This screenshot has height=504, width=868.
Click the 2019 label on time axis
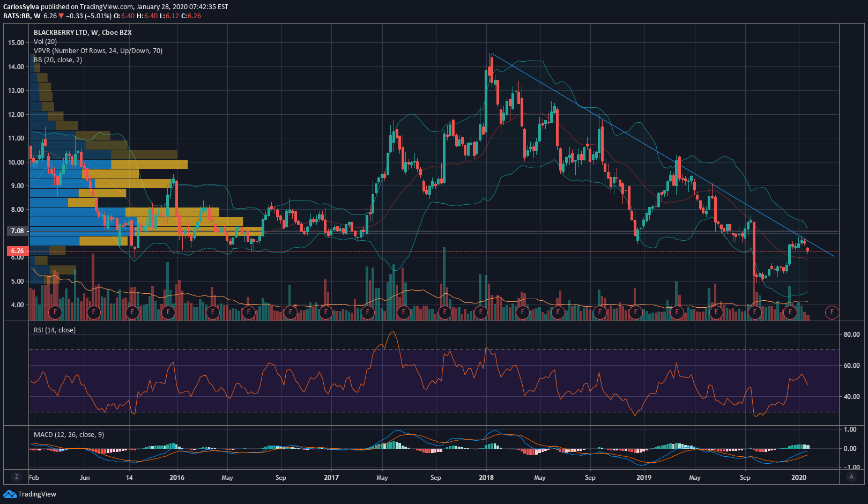pyautogui.click(x=643, y=477)
